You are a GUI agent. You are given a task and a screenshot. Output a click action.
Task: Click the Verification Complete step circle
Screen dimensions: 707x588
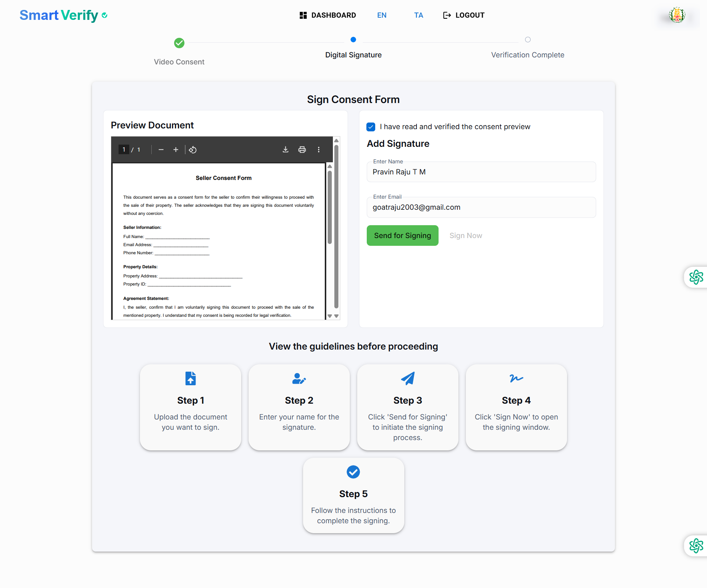(528, 40)
